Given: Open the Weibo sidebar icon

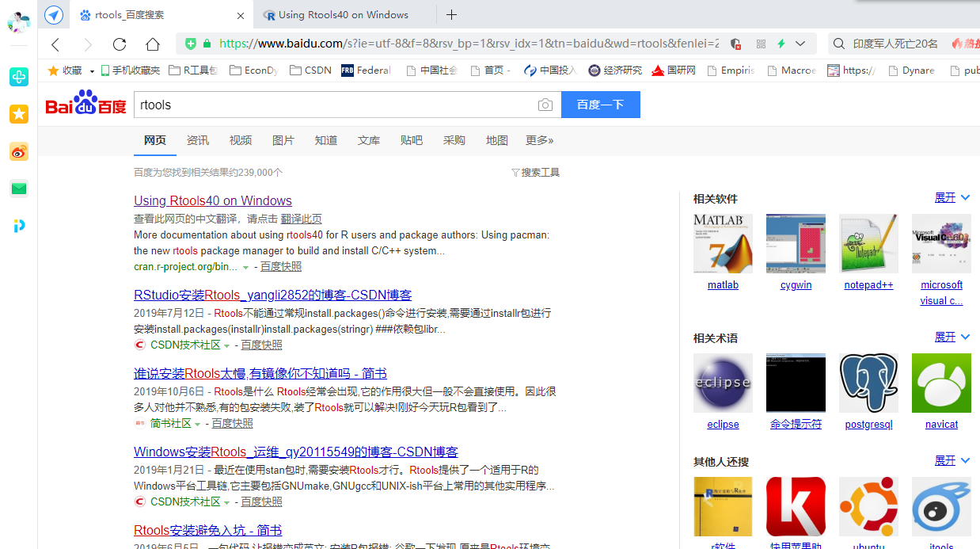Looking at the screenshot, I should [x=19, y=151].
